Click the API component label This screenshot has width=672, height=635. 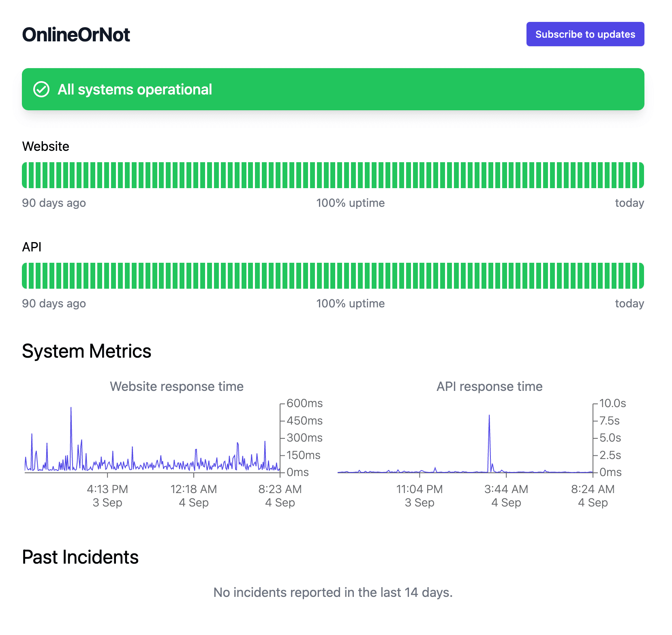coord(32,247)
